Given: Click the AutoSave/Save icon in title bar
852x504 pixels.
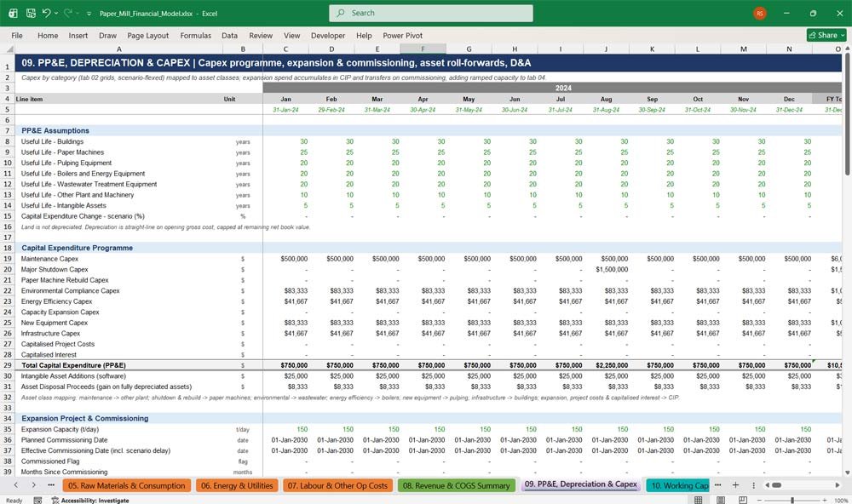Looking at the screenshot, I should click(31, 13).
